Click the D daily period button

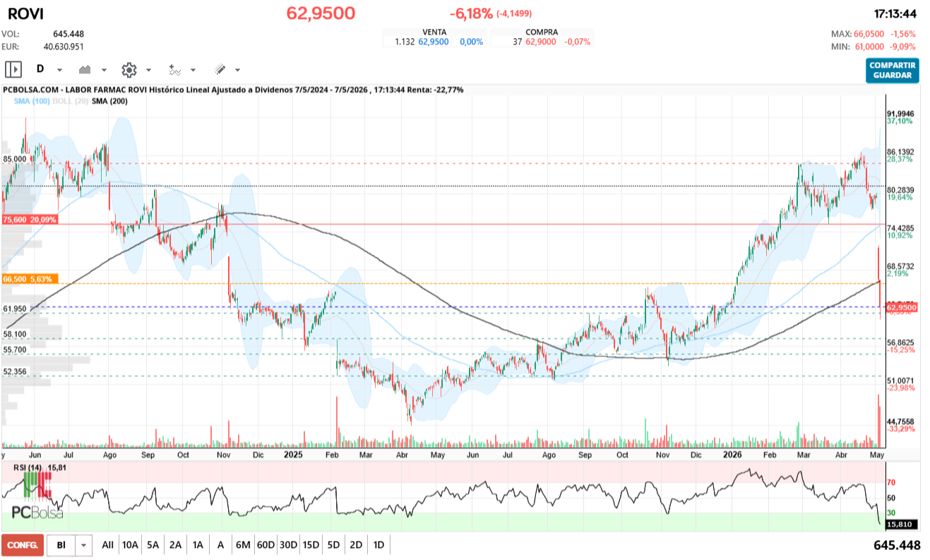tap(40, 69)
